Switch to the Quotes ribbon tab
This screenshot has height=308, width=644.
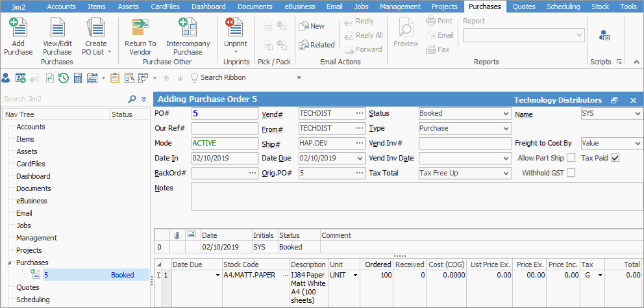pyautogui.click(x=523, y=6)
